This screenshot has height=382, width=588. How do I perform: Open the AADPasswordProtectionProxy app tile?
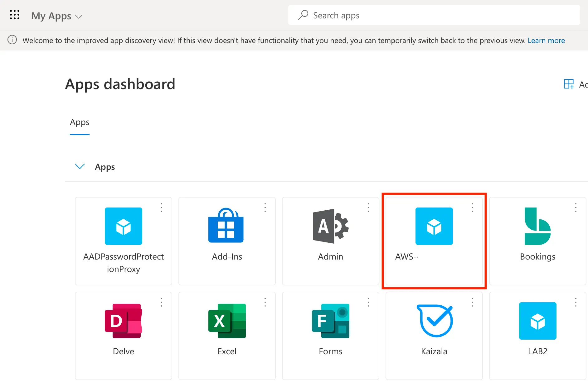click(123, 227)
